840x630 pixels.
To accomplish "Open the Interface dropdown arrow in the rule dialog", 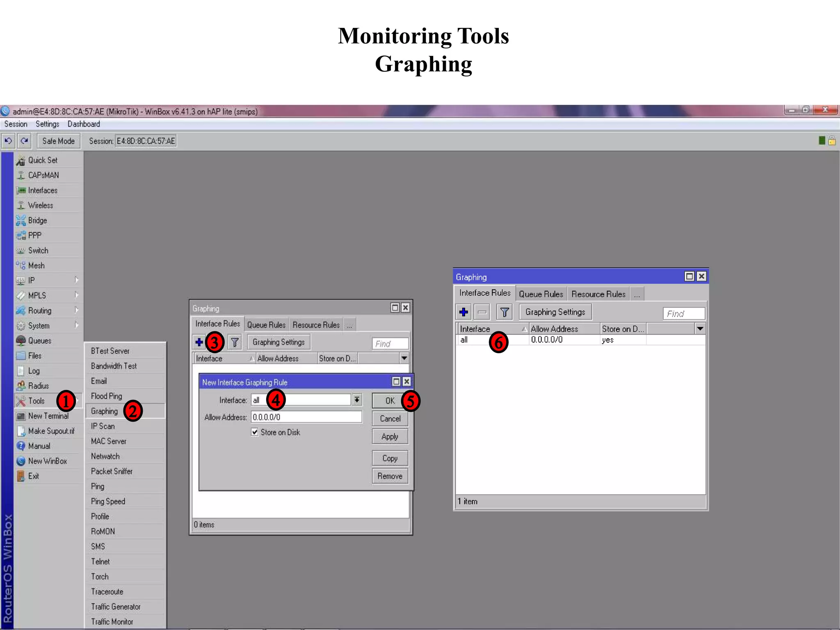I will pyautogui.click(x=357, y=400).
